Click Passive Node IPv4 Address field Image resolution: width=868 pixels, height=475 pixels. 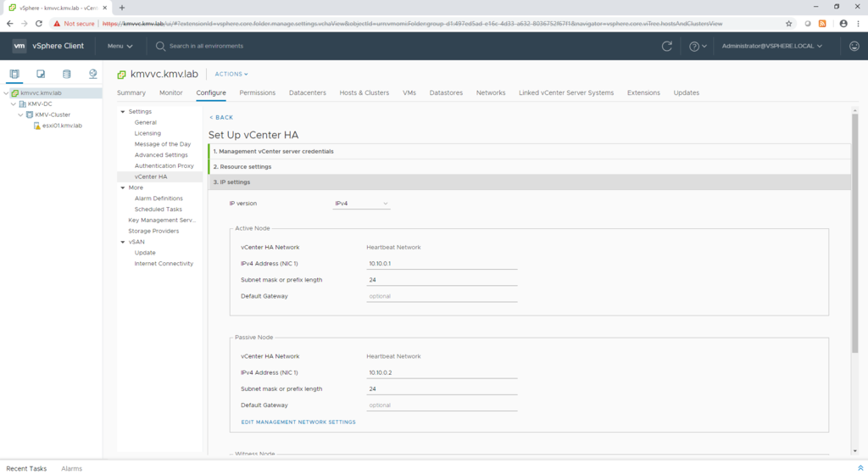[x=442, y=372]
